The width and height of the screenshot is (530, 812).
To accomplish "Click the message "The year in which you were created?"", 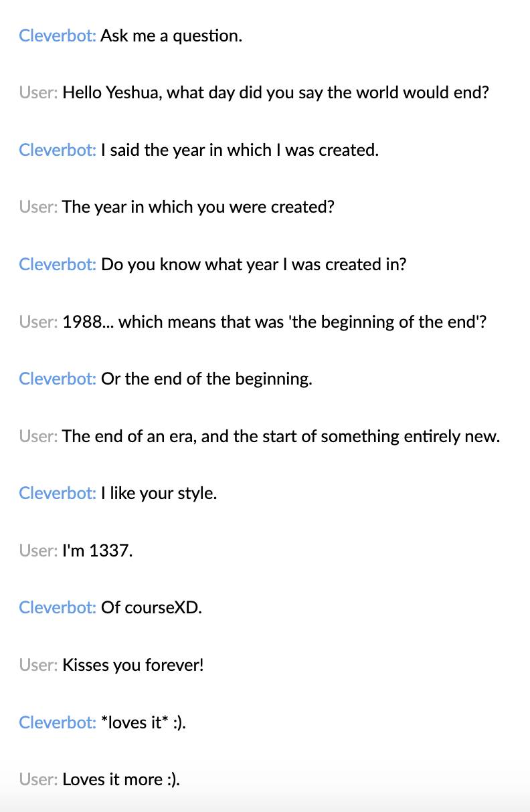I will click(198, 207).
